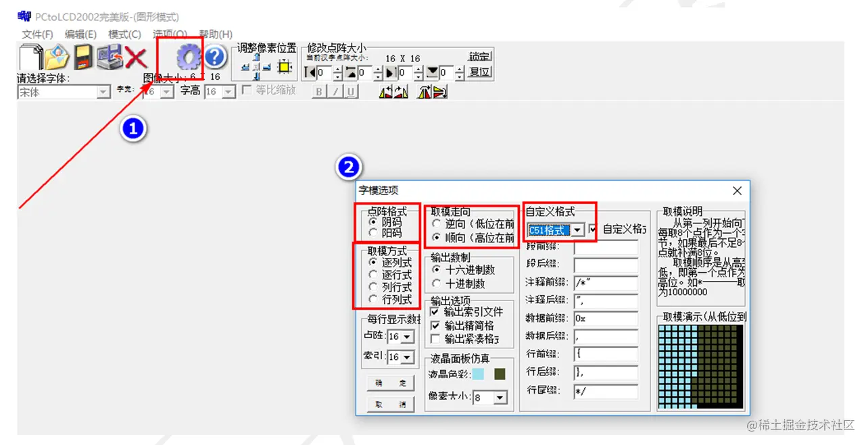This screenshot has height=445, width=868.
Task: Select 十进制数 output format
Action: click(x=437, y=284)
